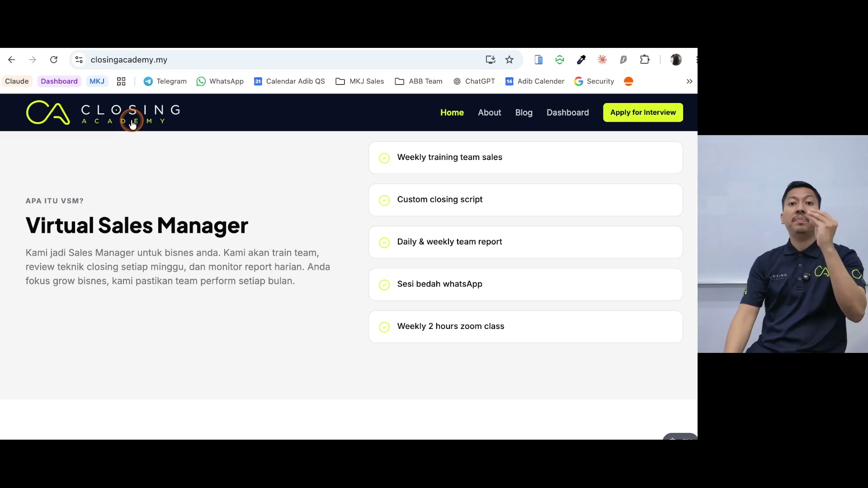Click the browser back arrow
The width and height of the screenshot is (868, 488).
tap(12, 60)
